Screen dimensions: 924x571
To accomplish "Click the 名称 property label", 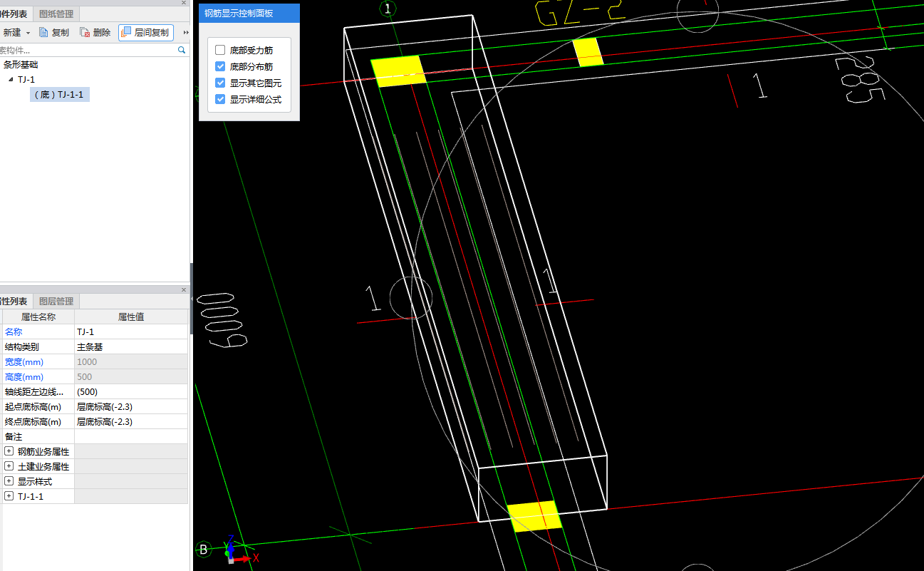I will point(14,331).
